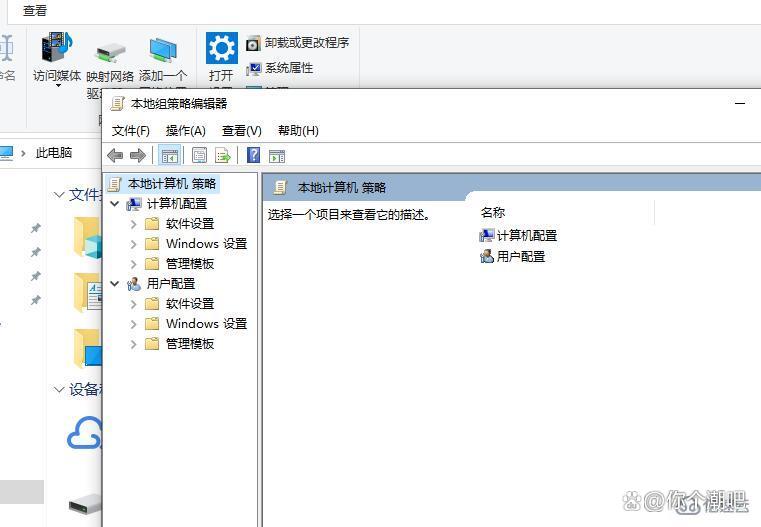Expand 软件设置 under 用户配置
The height and width of the screenshot is (527, 761).
coord(133,304)
